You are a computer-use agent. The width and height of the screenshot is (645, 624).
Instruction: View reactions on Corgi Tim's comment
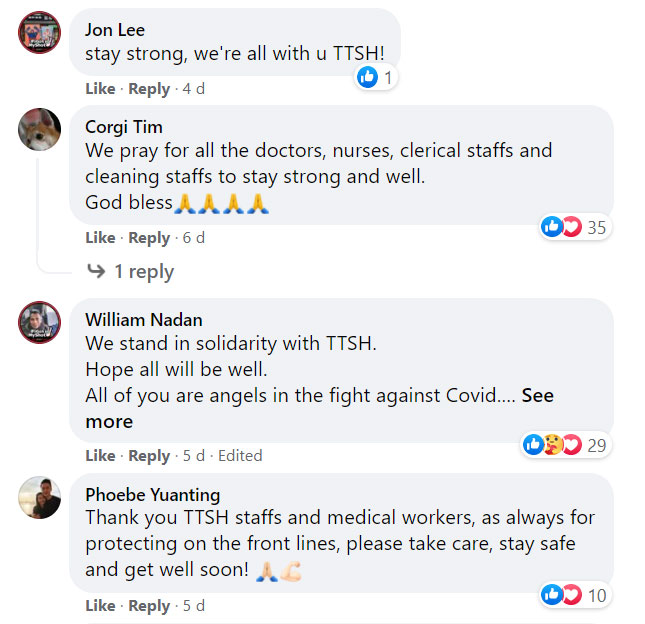(x=575, y=227)
